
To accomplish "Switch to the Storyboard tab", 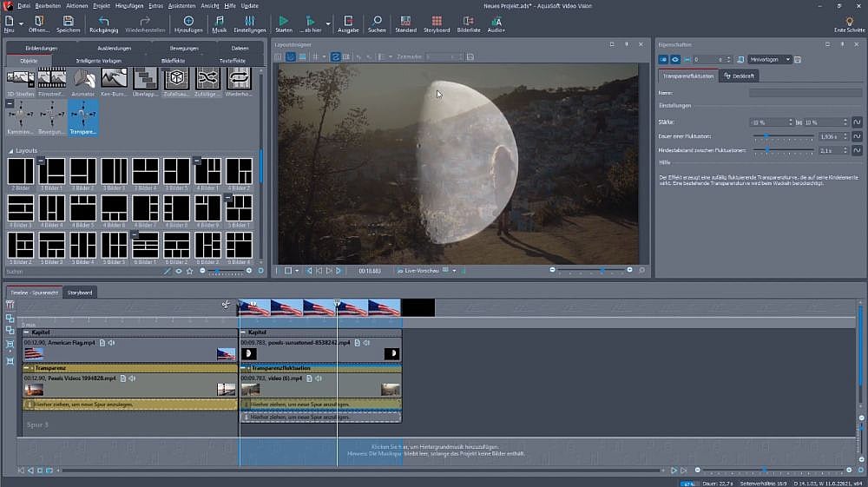I will (x=80, y=293).
